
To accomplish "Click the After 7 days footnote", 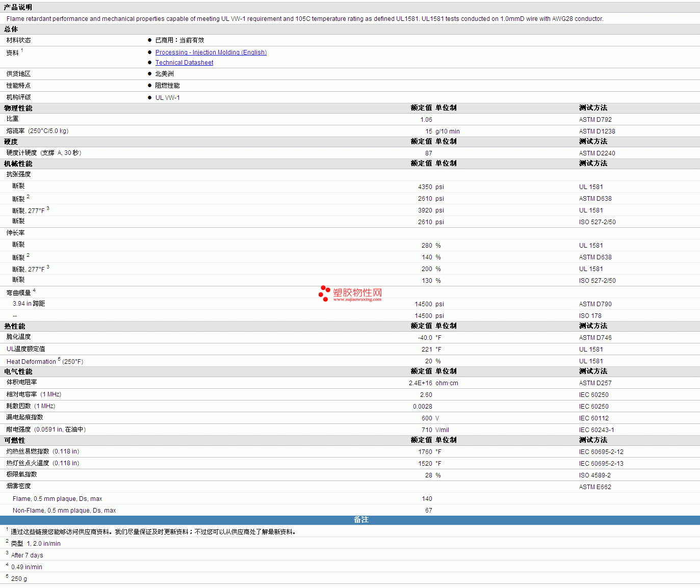I will (x=27, y=555).
